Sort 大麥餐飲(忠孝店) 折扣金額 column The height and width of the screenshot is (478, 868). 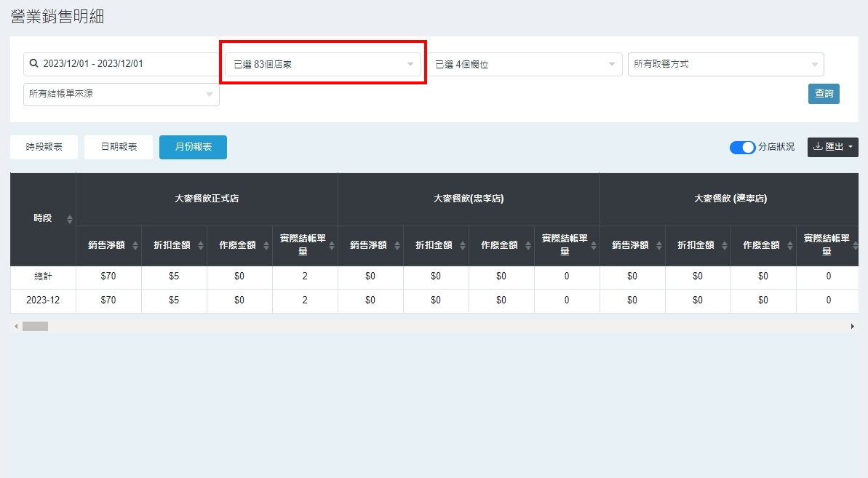coord(462,246)
